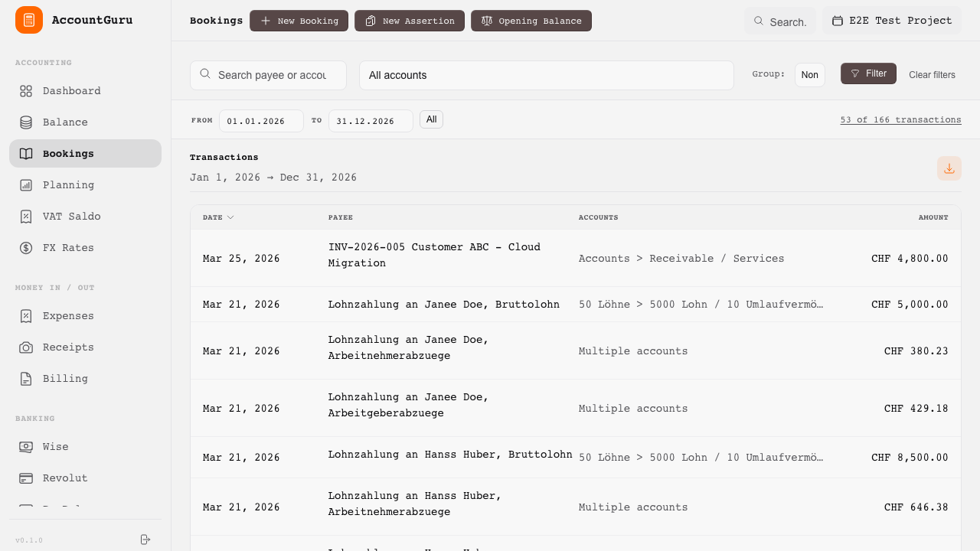
Task: Open Dashboard from the sidebar
Action: tap(71, 91)
